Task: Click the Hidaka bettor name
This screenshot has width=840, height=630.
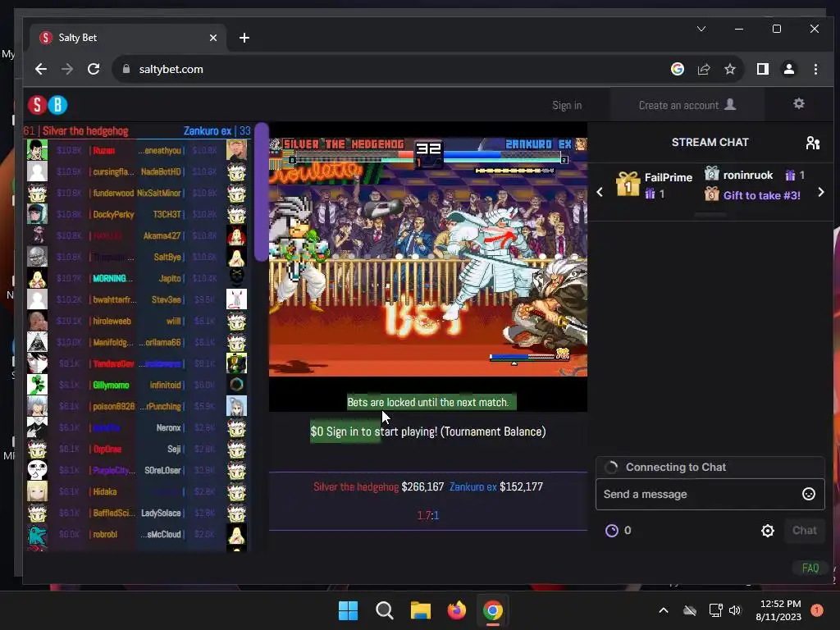Action: 105,492
